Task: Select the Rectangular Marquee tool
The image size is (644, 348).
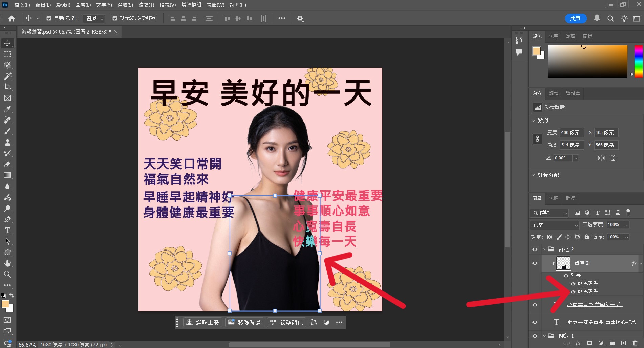Action: tap(7, 54)
